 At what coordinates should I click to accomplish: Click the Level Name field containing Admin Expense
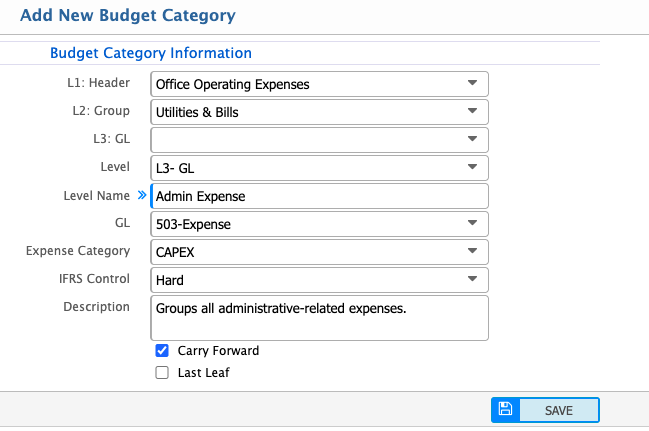319,196
